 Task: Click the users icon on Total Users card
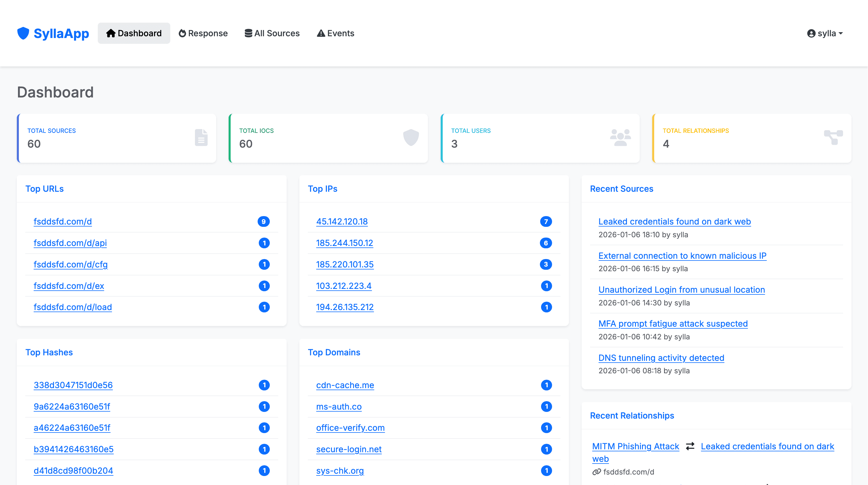pyautogui.click(x=620, y=138)
